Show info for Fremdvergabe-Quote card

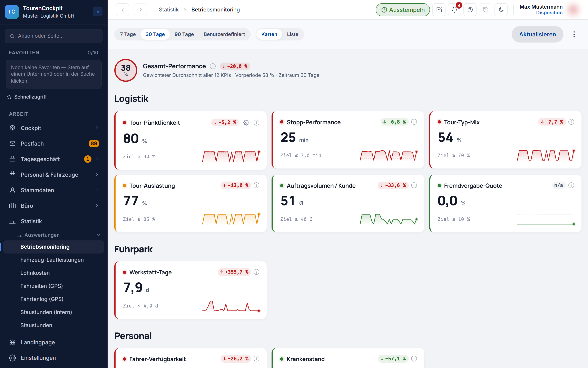[x=571, y=185]
